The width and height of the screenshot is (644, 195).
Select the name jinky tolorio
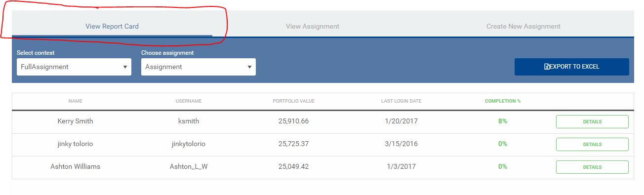point(75,144)
